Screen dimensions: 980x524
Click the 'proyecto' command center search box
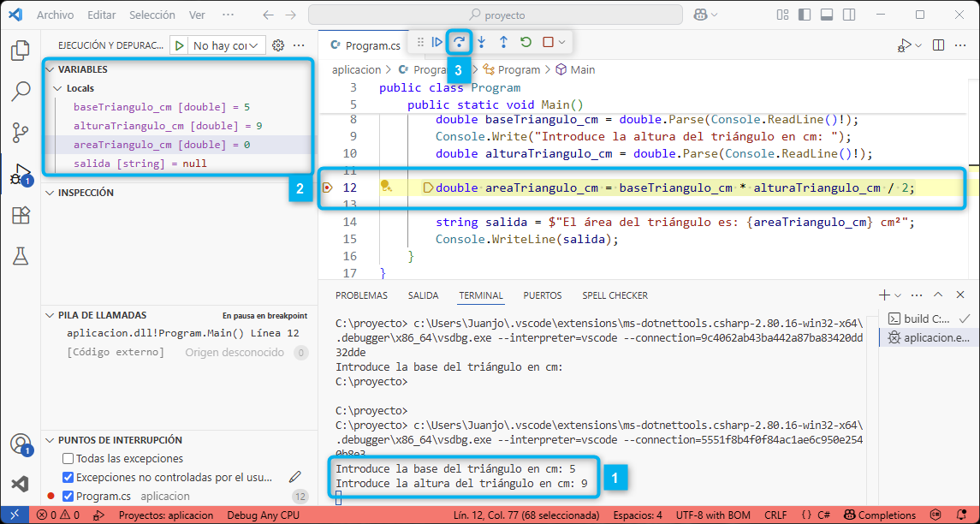point(496,15)
